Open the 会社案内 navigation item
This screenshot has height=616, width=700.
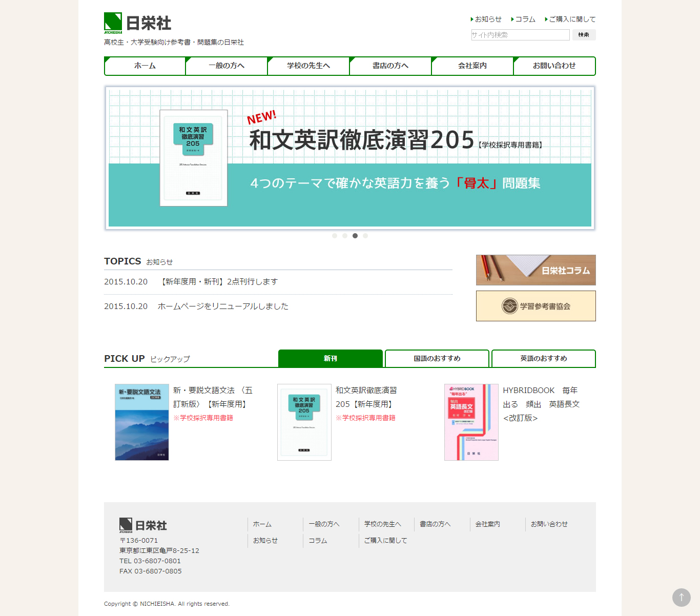click(473, 66)
